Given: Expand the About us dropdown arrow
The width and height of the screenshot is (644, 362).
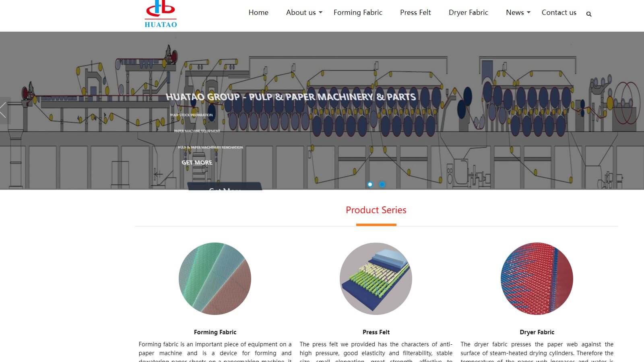Looking at the screenshot, I should click(320, 12).
